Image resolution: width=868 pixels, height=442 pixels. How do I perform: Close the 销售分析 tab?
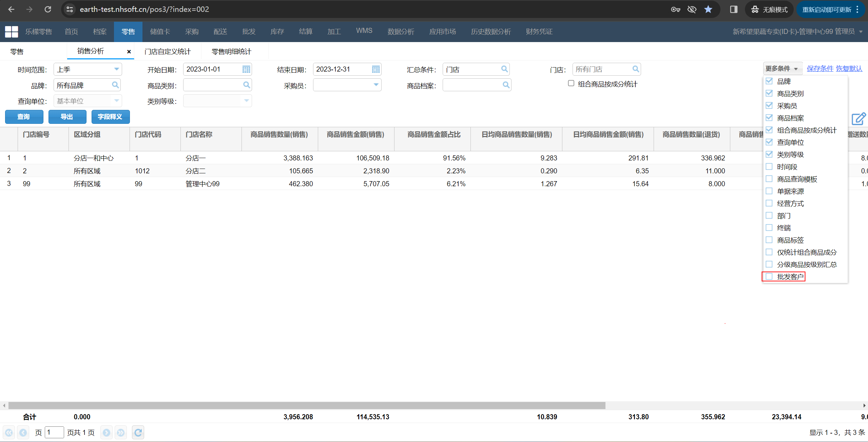pyautogui.click(x=129, y=52)
